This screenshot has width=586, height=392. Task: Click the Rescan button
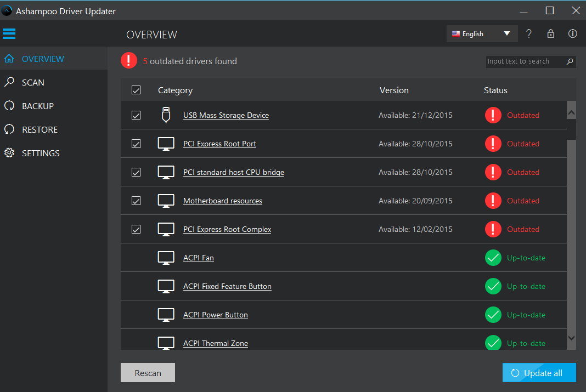click(148, 373)
